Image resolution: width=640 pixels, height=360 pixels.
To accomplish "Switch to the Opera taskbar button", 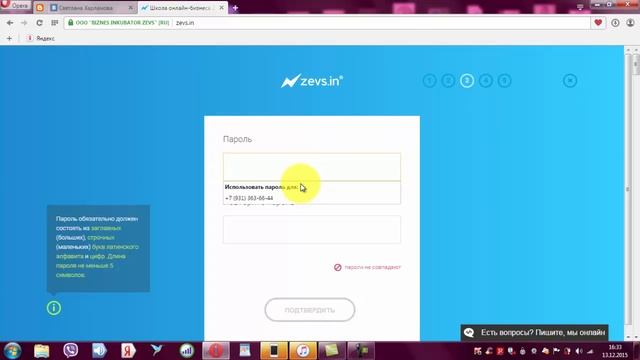I will pyautogui.click(x=216, y=351).
